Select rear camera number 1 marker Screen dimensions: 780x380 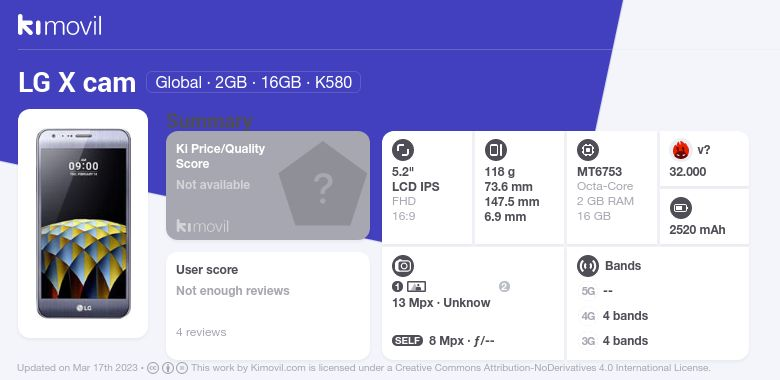[397, 286]
